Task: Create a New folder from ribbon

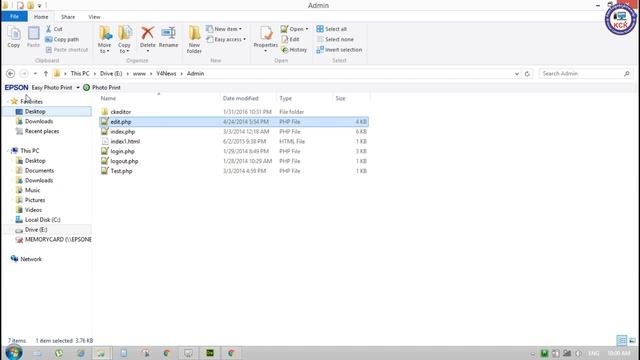Action: pyautogui.click(x=194, y=40)
